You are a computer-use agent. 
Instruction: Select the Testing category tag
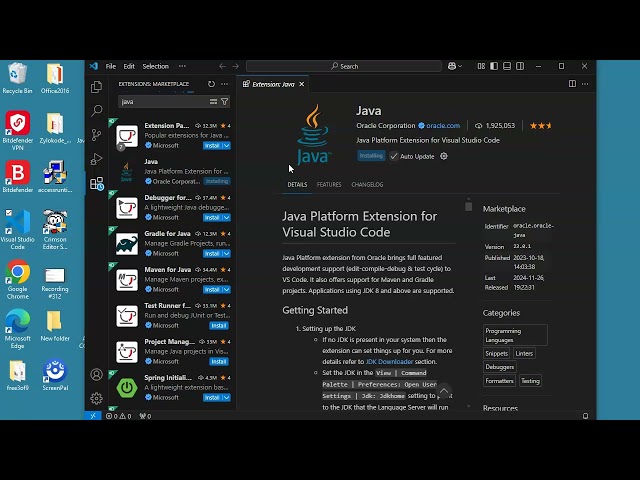(x=530, y=381)
